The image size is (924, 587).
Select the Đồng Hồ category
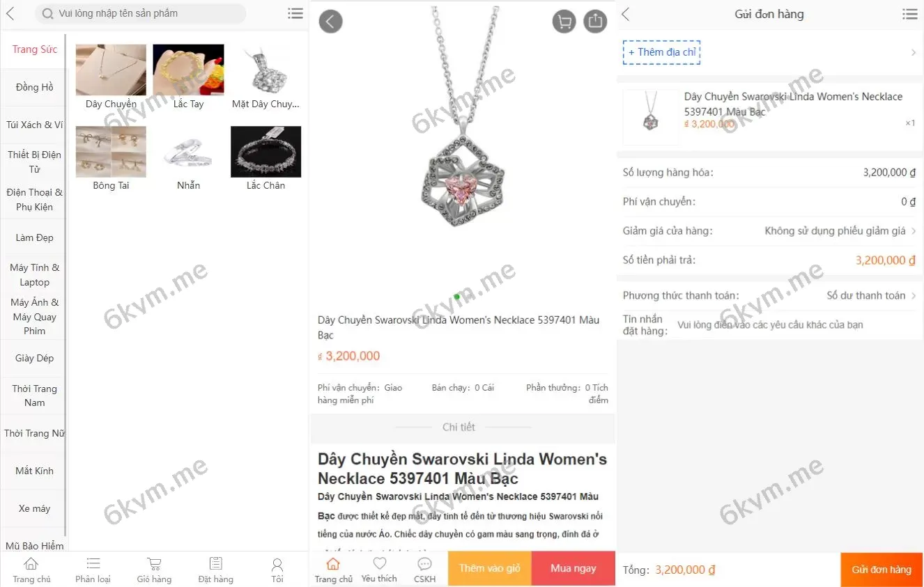[34, 87]
